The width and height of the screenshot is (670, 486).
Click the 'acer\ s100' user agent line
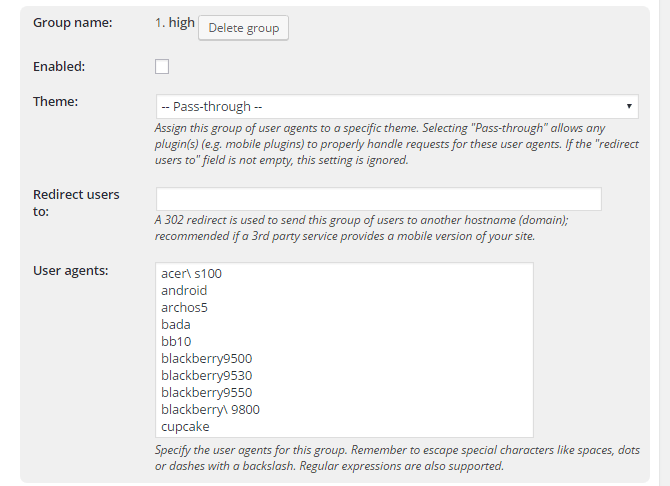(191, 274)
